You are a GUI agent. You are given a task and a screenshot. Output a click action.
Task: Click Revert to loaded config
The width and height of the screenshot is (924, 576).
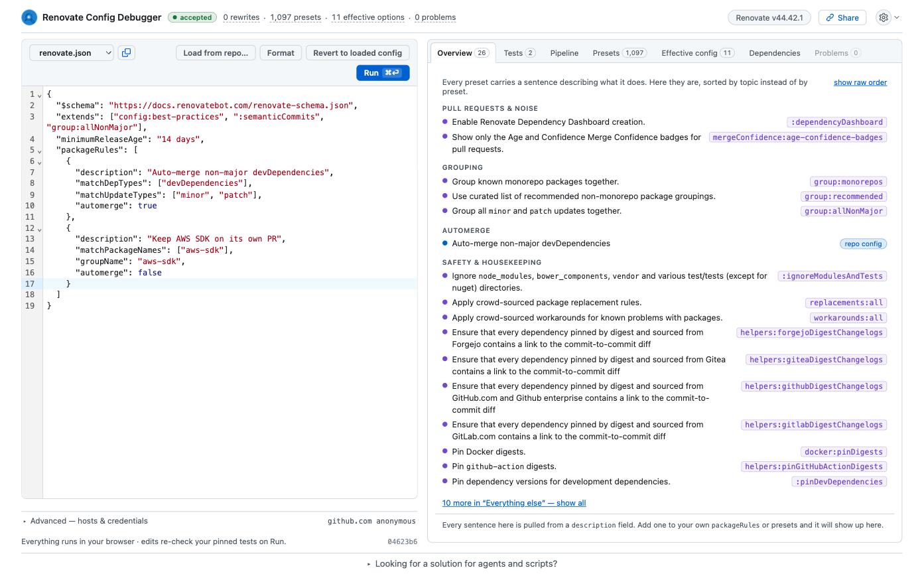(x=358, y=52)
